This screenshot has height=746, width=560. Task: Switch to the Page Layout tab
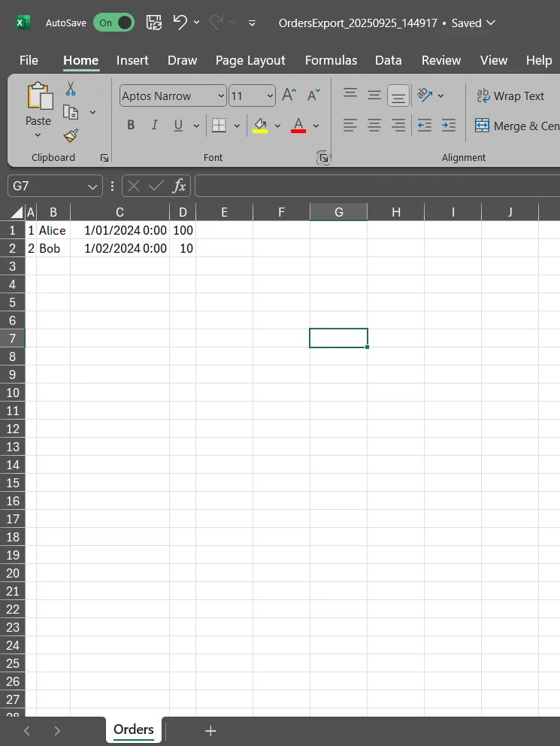point(250,60)
